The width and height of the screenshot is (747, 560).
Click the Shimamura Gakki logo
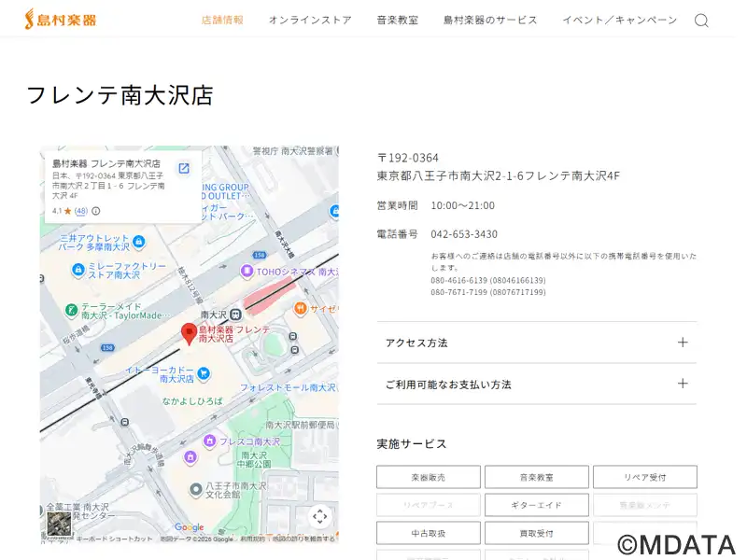pos(60,19)
